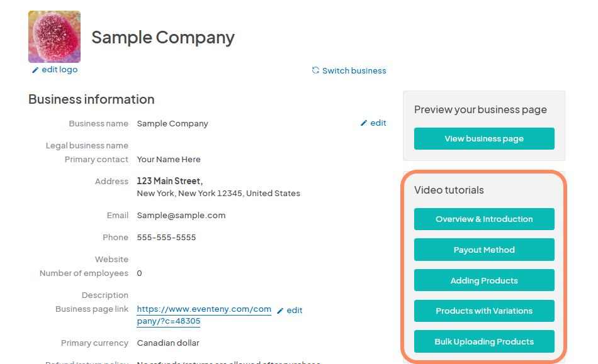Click the Sample Company page title
Image resolution: width=598 pixels, height=364 pixels.
pyautogui.click(x=162, y=38)
